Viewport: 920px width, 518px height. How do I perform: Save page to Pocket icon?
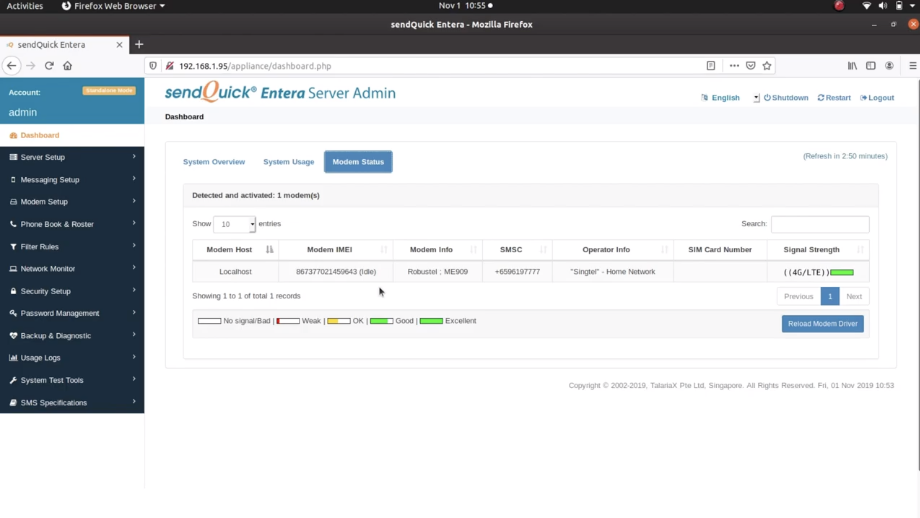(x=750, y=66)
